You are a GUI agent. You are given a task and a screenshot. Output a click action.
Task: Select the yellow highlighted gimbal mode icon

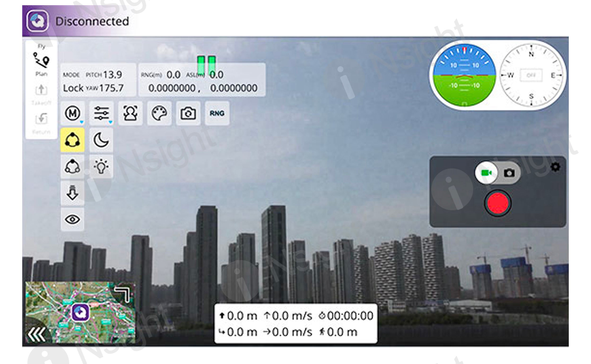73,140
